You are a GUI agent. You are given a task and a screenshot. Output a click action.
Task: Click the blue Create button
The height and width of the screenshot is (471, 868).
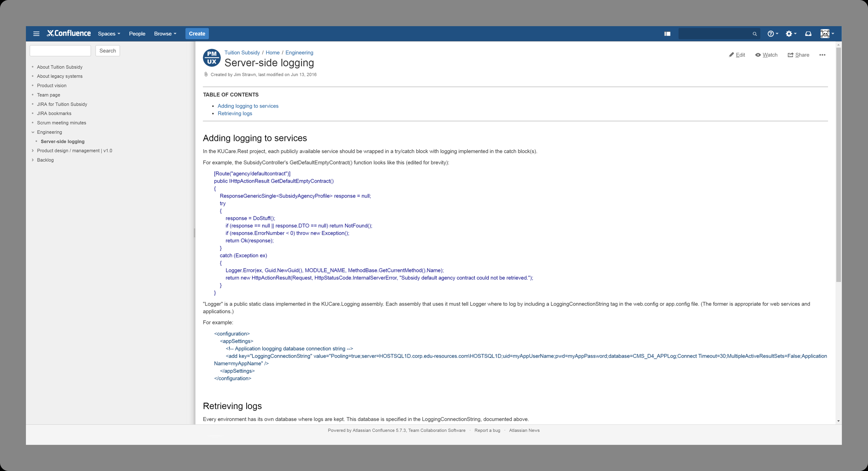click(197, 34)
